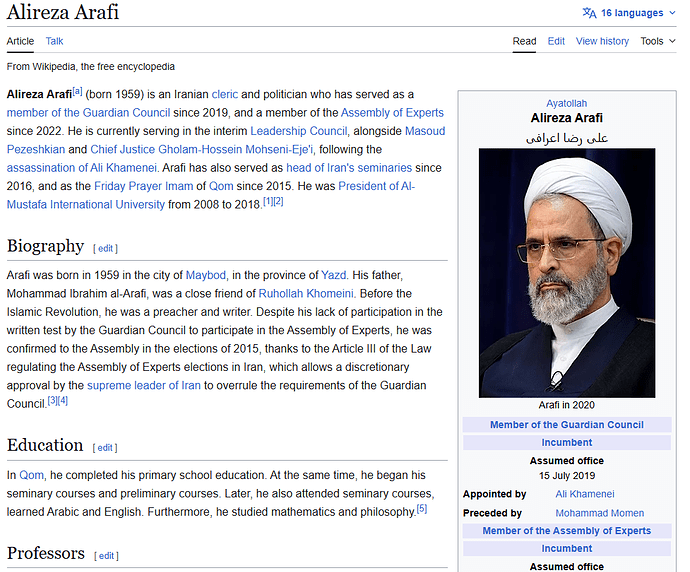Click the Edit tab at top
The height and width of the screenshot is (572, 690).
(x=556, y=41)
